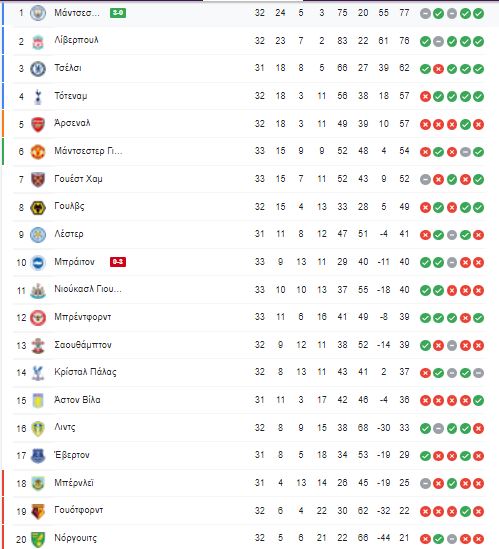
Task: Click the Leicester City fox crest
Action: (x=37, y=235)
